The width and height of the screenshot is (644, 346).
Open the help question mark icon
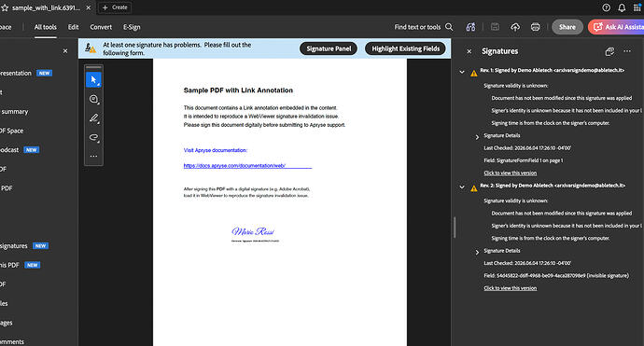[x=606, y=7]
